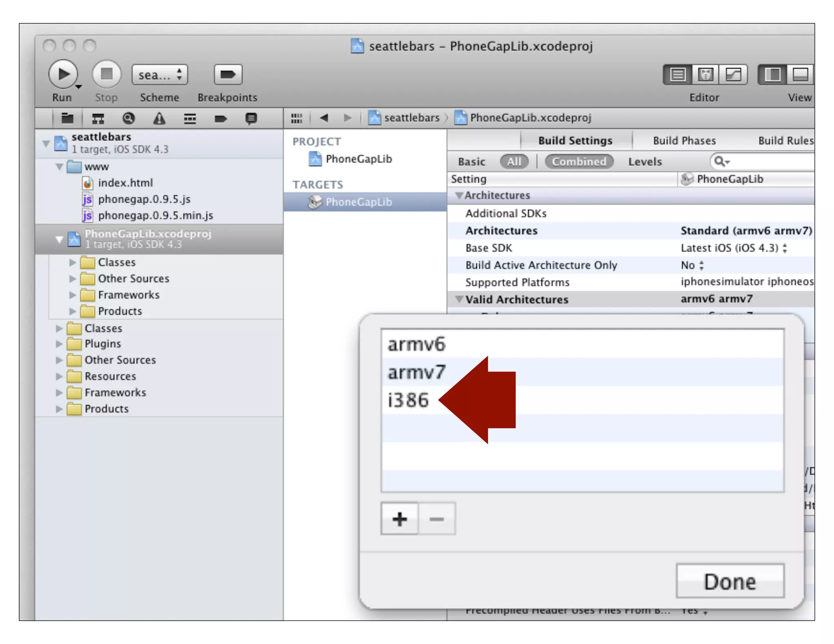Viewport: 834px width, 644px height.
Task: Select the Standard editor icon
Action: click(678, 75)
